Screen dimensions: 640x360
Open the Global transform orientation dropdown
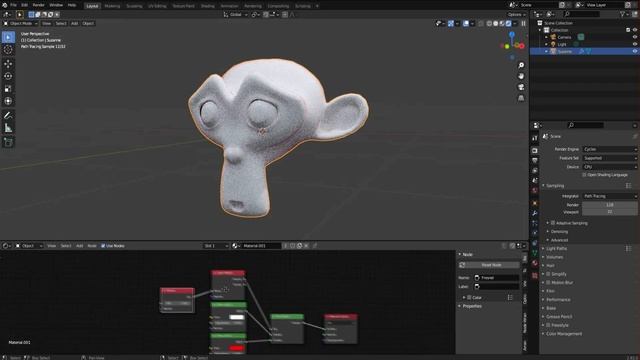[x=236, y=14]
